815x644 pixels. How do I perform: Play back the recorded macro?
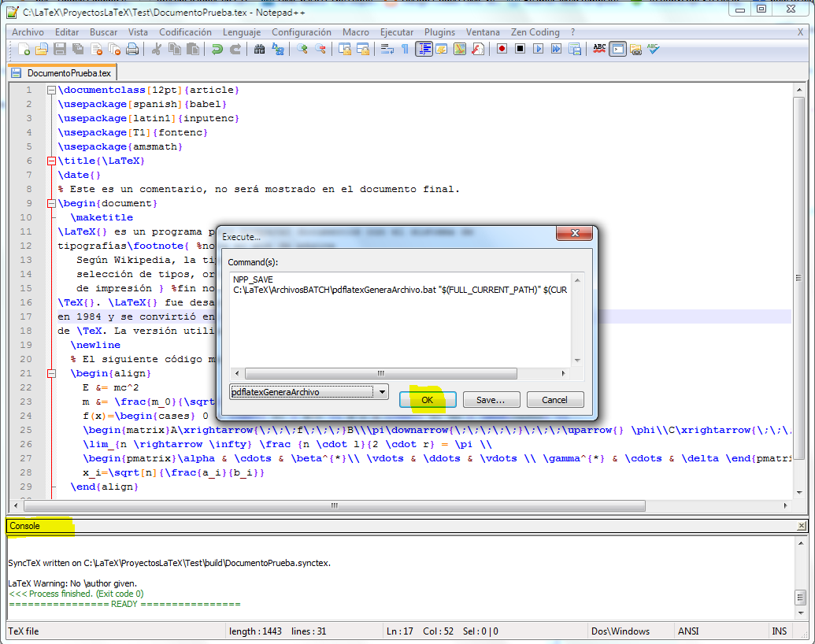coord(538,50)
